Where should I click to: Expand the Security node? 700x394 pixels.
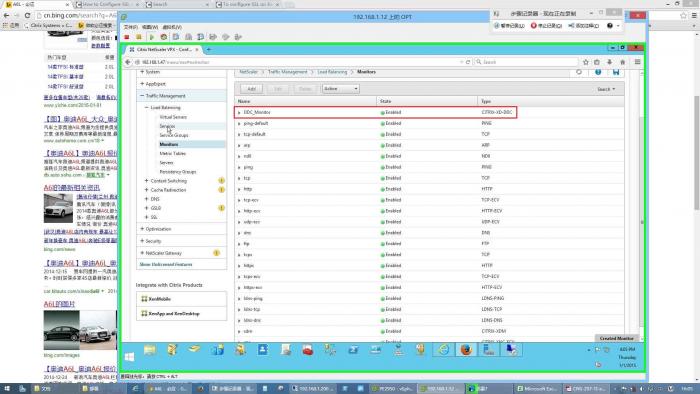142,241
